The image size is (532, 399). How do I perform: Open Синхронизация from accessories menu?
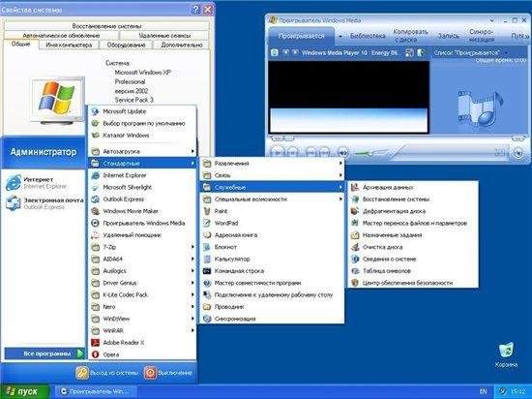click(x=272, y=319)
